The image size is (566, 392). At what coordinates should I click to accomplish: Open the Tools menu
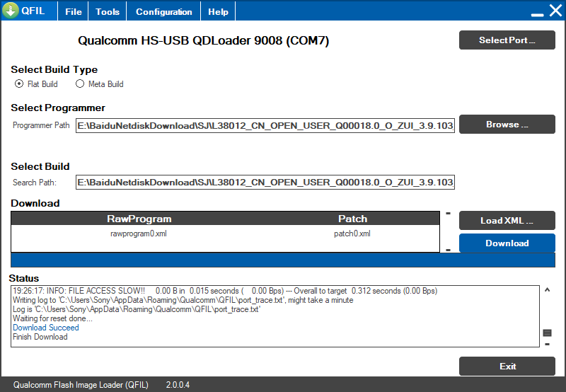click(108, 11)
